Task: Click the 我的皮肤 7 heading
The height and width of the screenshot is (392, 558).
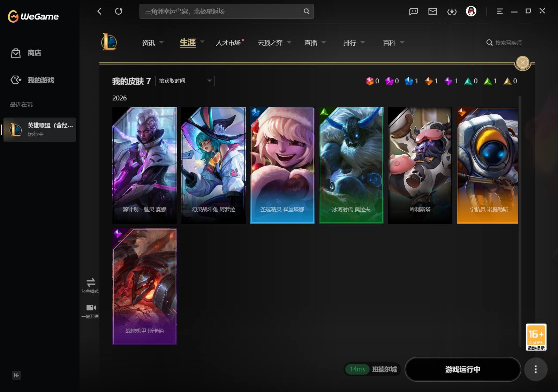Action: [x=131, y=81]
